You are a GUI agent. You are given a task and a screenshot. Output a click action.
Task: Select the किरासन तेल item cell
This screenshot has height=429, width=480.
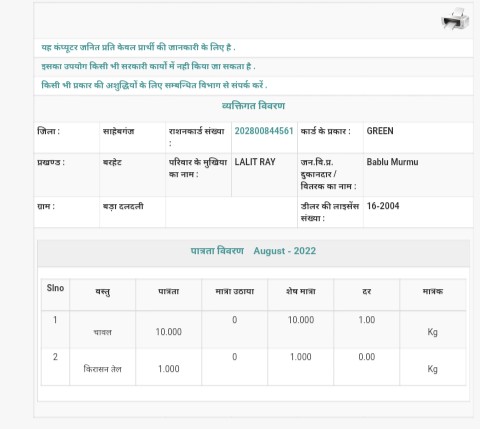pos(103,369)
